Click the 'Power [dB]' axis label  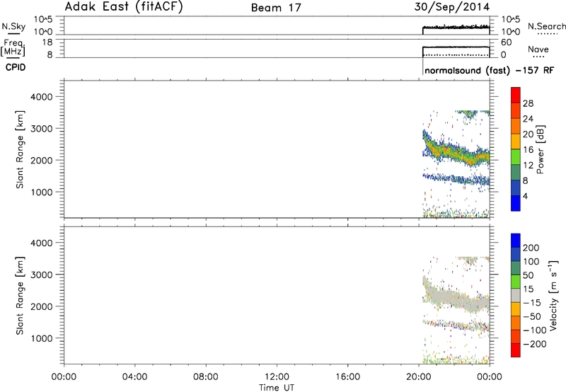pyautogui.click(x=541, y=149)
